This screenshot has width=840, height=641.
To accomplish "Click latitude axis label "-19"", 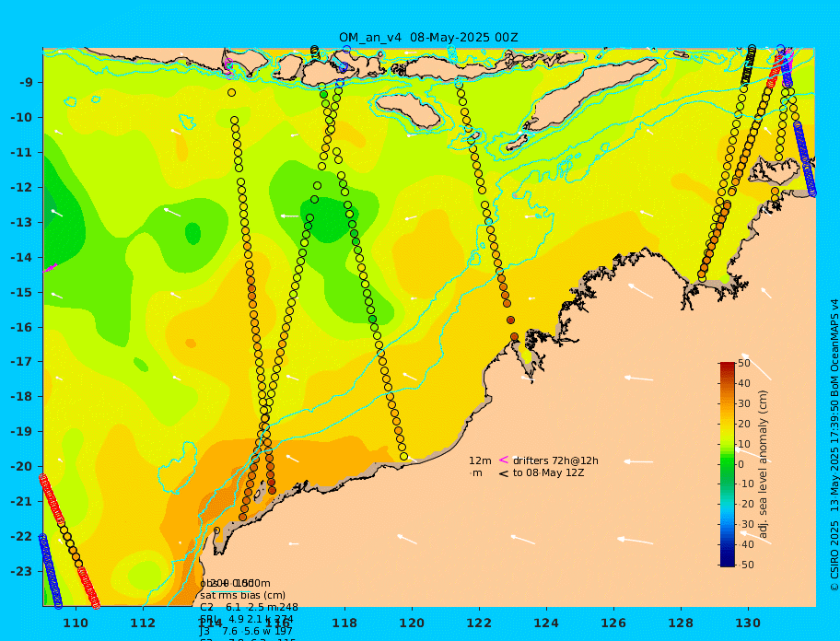I will point(21,432).
